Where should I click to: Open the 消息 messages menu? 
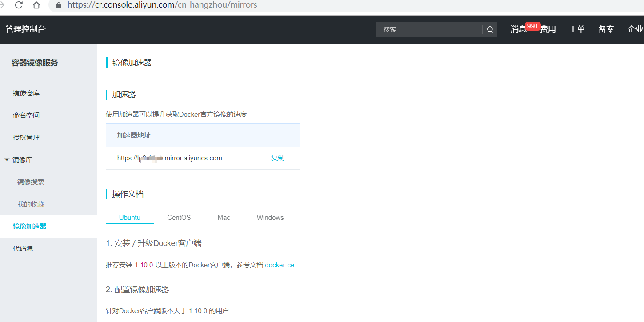tap(518, 29)
